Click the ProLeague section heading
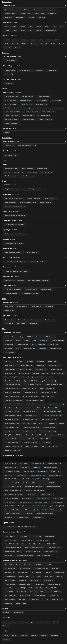This screenshot has height=644, width=67. [x=6, y=53]
